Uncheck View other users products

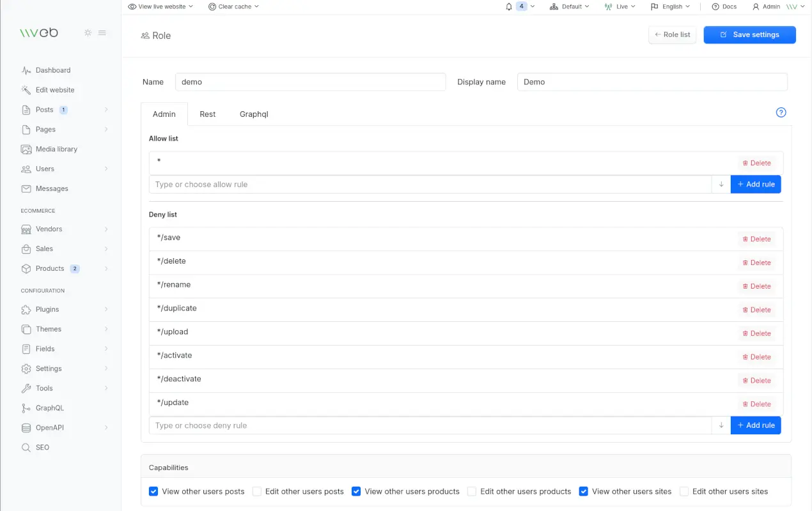coord(356,491)
